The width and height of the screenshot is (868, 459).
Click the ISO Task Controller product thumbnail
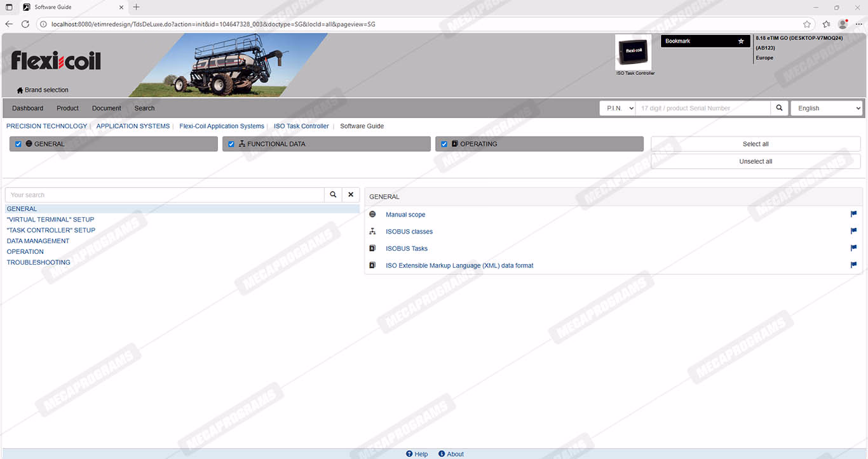[x=634, y=51]
